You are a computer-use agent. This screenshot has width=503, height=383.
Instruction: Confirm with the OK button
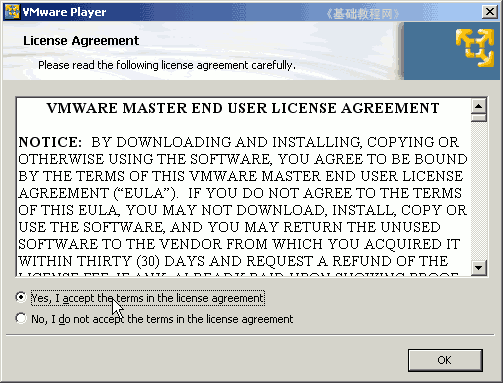445,360
